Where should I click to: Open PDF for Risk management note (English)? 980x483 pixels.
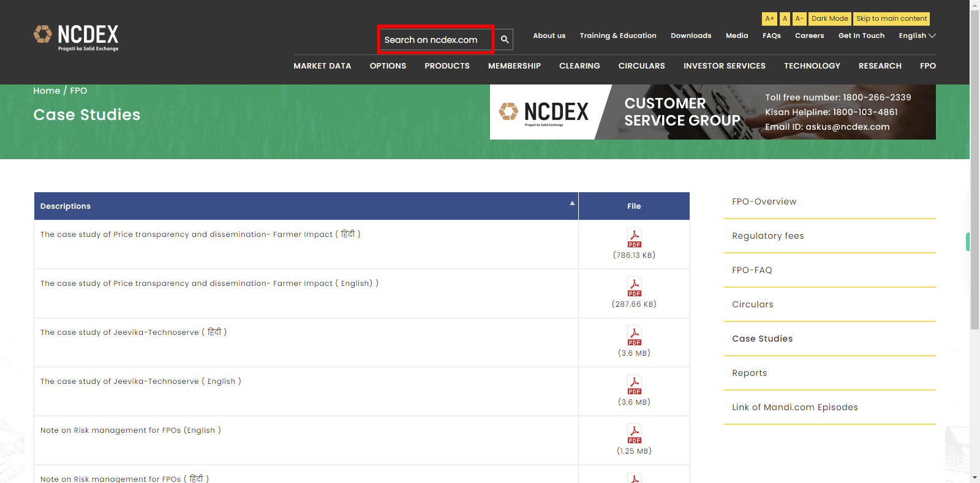pyautogui.click(x=634, y=433)
